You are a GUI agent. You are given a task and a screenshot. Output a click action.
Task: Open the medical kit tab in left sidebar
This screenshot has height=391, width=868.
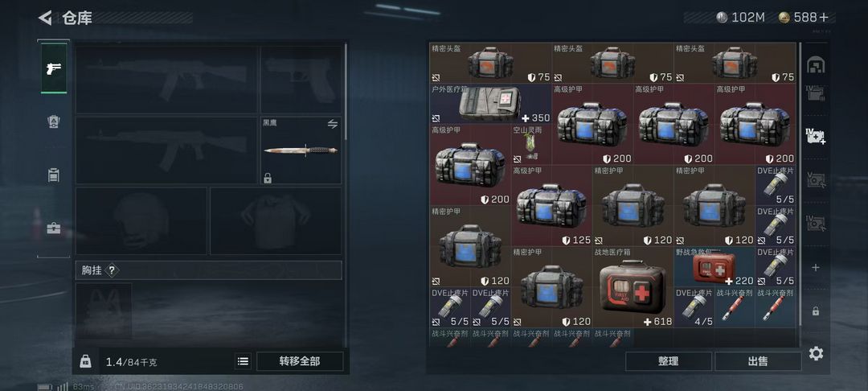tap(54, 228)
